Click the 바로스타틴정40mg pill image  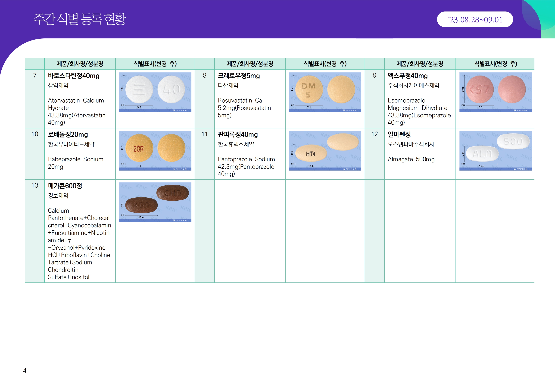155,92
